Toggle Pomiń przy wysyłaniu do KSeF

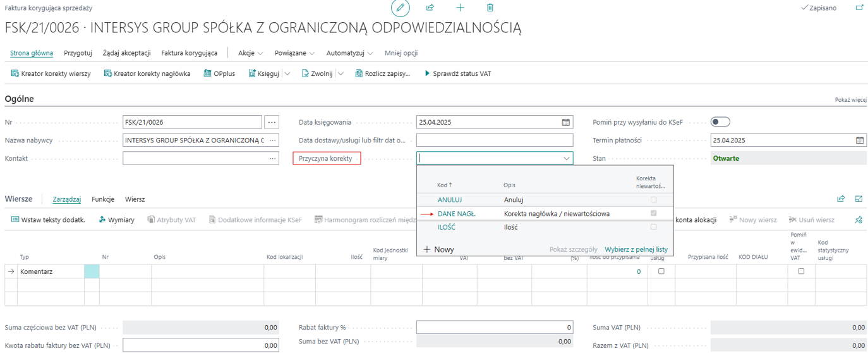click(x=720, y=122)
